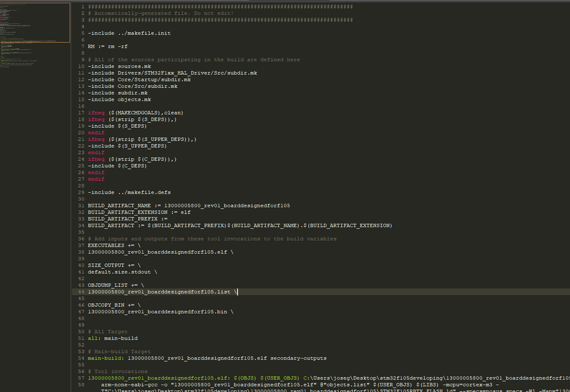This screenshot has height=392, width=570.
Task: Click the 'Automatically-generated file' comment
Action: pos(161,13)
